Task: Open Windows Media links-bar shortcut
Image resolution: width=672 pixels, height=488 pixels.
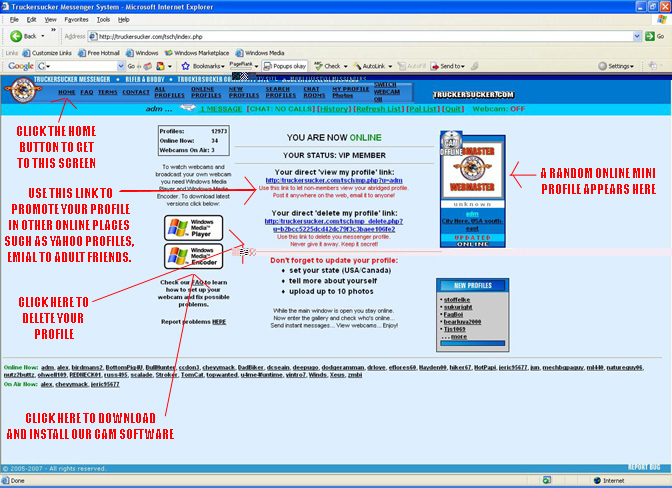Action: [260, 53]
